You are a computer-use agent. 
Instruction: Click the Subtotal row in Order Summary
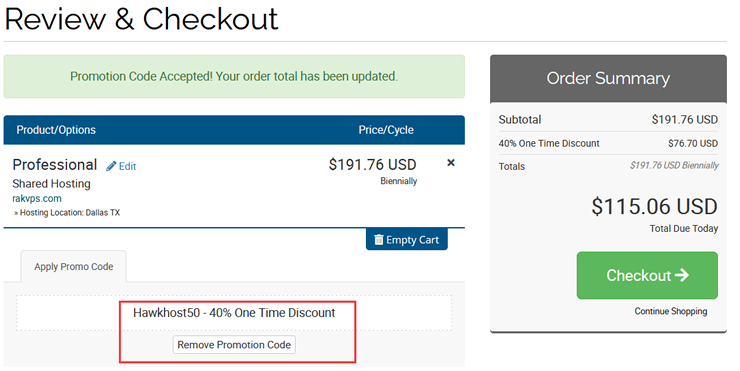[608, 120]
